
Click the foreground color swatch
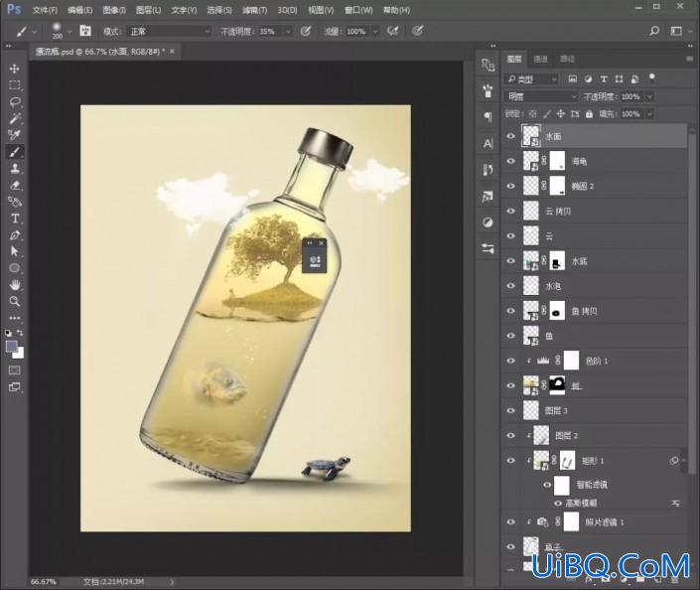(11, 346)
